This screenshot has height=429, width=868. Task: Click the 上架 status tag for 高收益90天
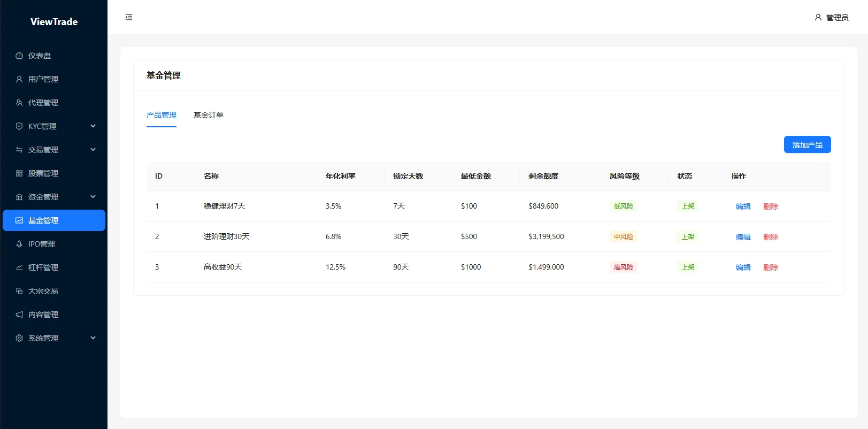(x=688, y=267)
